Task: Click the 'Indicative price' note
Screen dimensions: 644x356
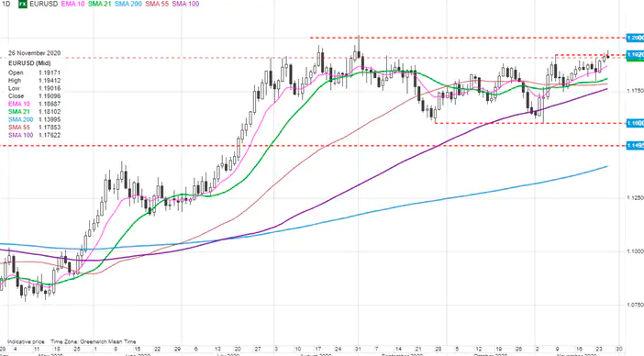Action: [26, 341]
